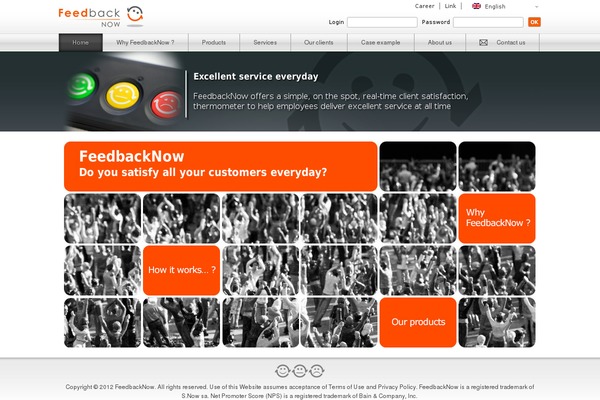This screenshot has height=400, width=600.
Task: Click the crowd photo tile right of Our products
Action: (x=497, y=322)
